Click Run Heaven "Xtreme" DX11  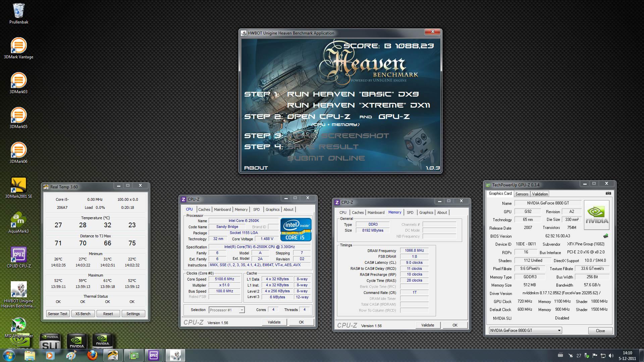coord(359,105)
